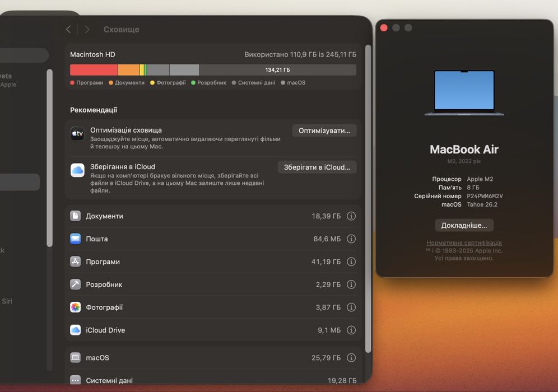558x392 pixels.
Task: Click the Документи legend label
Action: coord(129,82)
